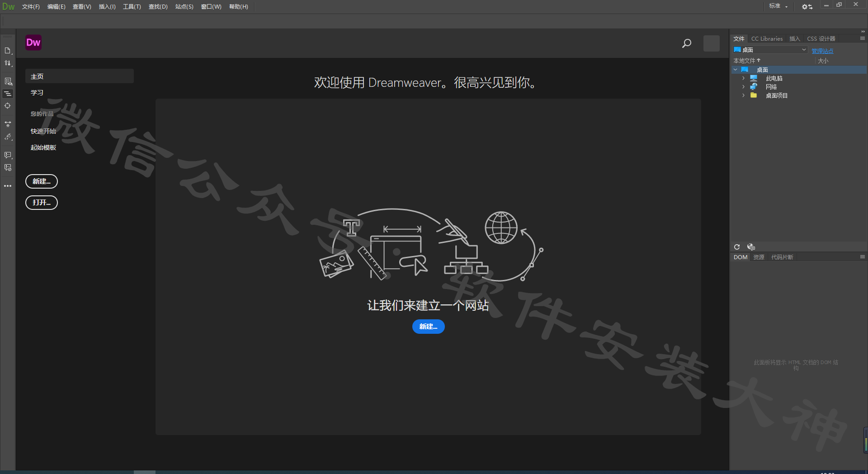Image resolution: width=868 pixels, height=474 pixels.
Task: Click the 管理站点 link
Action: pyautogui.click(x=822, y=51)
